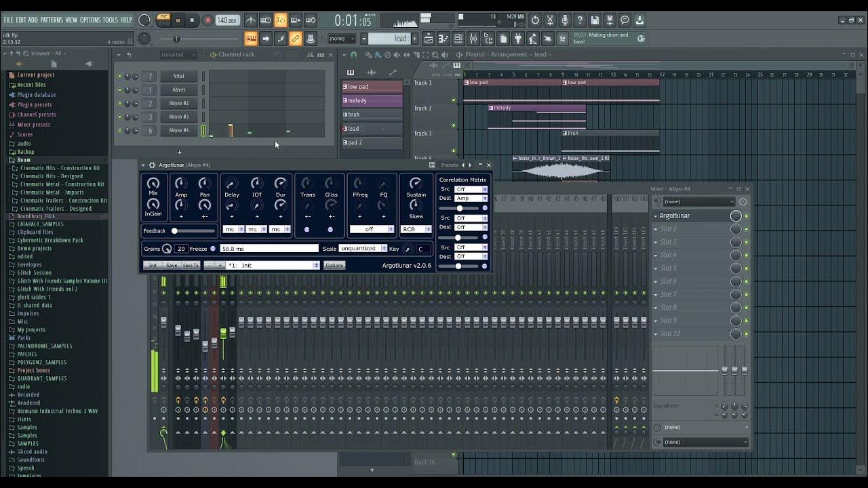Screen dimensions: 868x488
Task: Toggle the metronome icon
Action: tap(250, 20)
